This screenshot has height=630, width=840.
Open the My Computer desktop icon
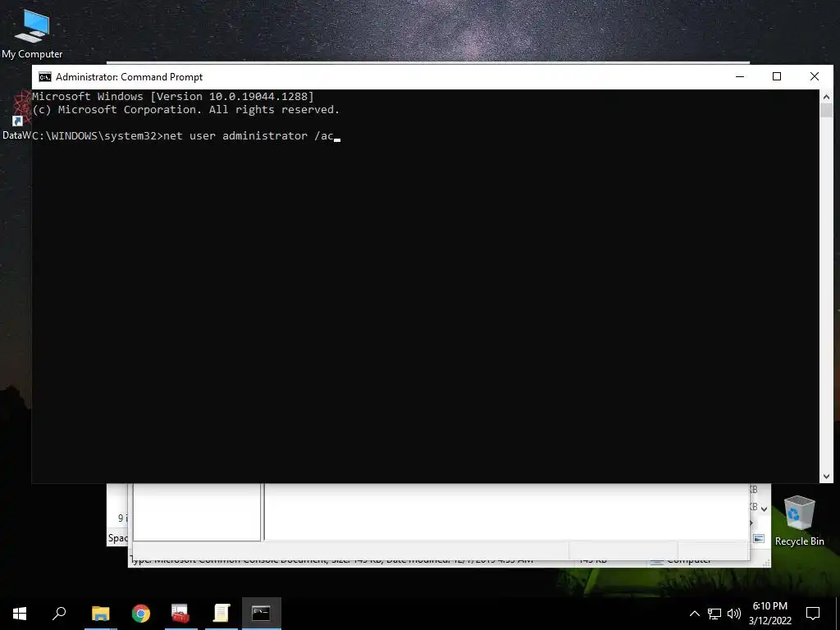click(32, 33)
